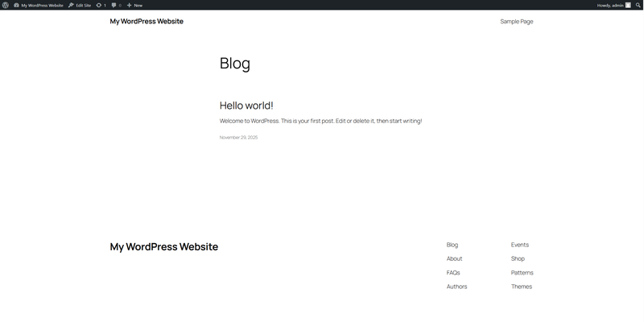Viewport: 644px width, 322px height.
Task: Open the footer Patterns link
Action: 522,273
